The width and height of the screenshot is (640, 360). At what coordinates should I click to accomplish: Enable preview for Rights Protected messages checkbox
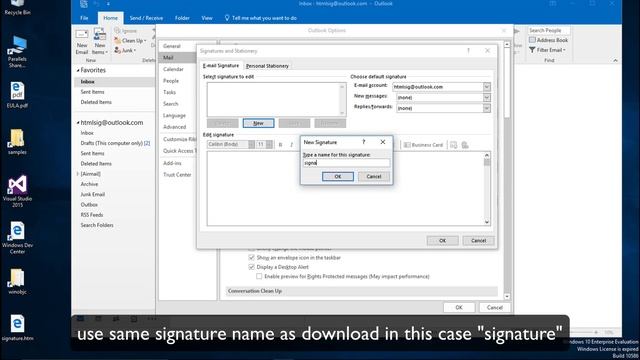(x=259, y=276)
